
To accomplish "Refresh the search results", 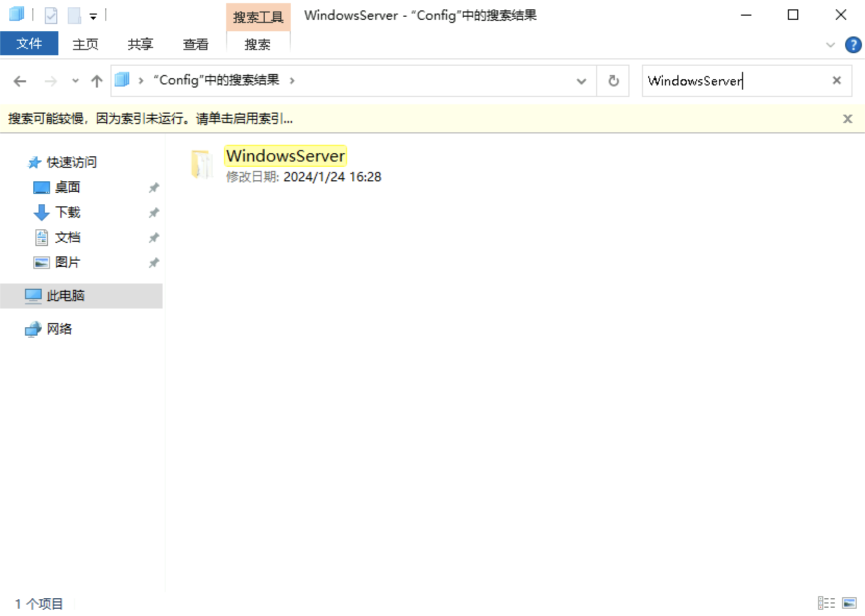I will [614, 81].
